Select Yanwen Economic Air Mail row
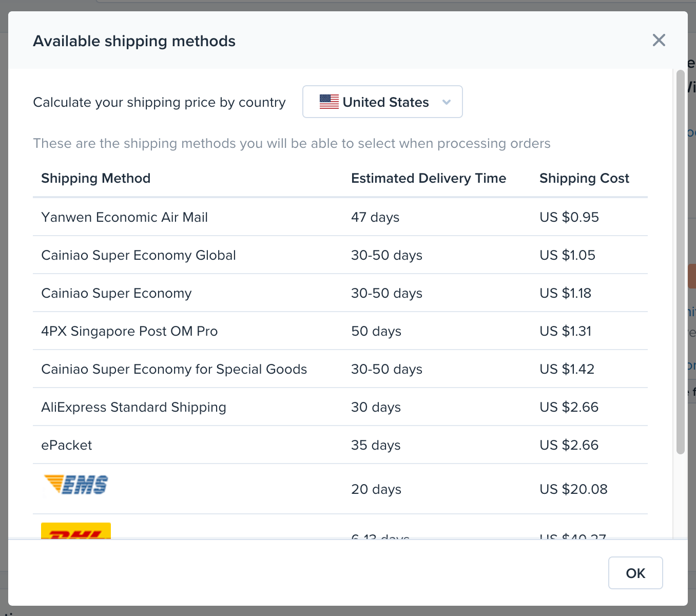The image size is (696, 616). click(x=125, y=217)
